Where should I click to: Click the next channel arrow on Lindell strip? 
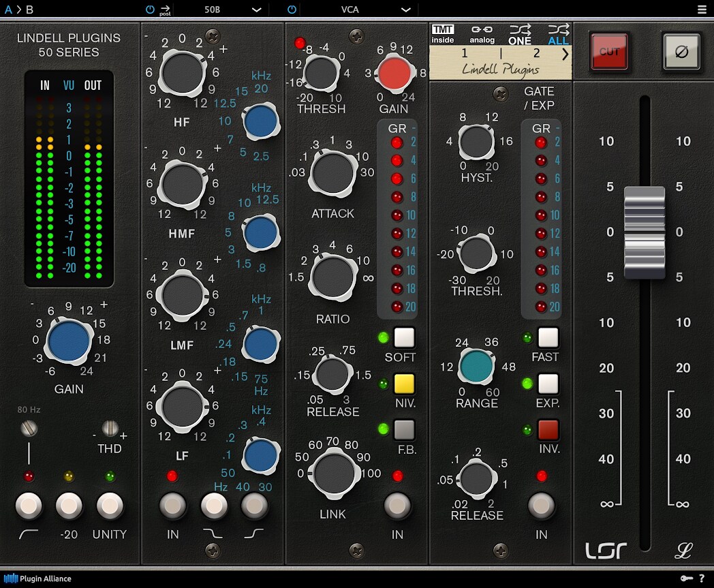565,55
